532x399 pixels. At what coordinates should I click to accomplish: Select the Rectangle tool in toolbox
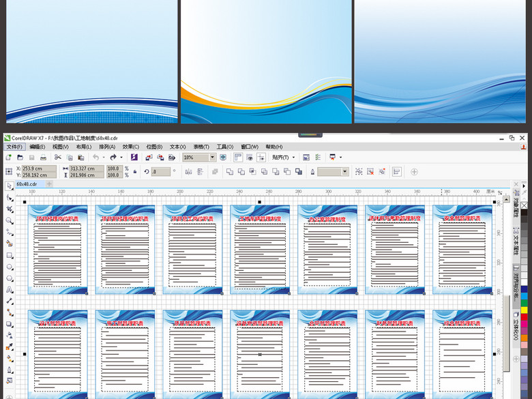tap(10, 255)
